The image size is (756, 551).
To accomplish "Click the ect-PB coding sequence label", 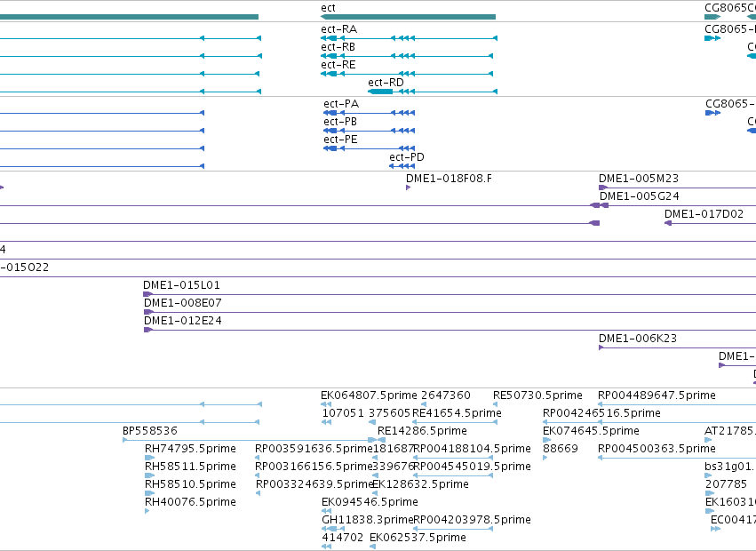I will 340,122.
